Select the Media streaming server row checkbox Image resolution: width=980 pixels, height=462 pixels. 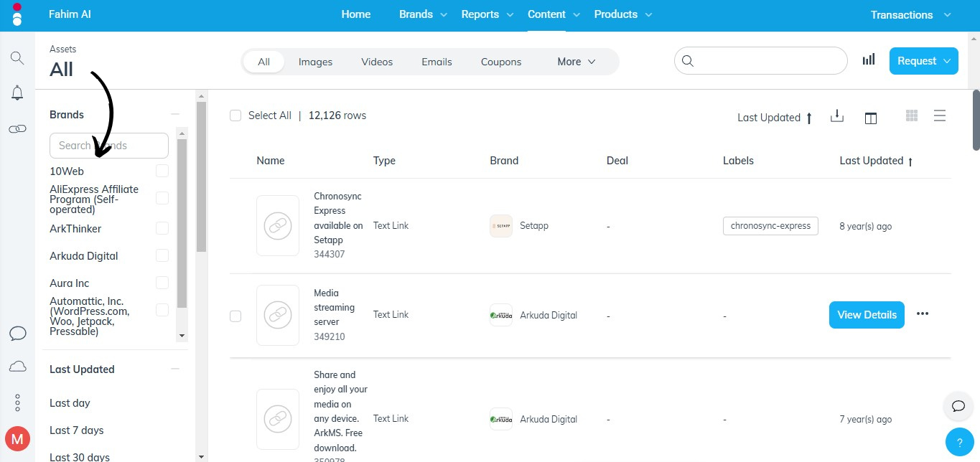235,316
